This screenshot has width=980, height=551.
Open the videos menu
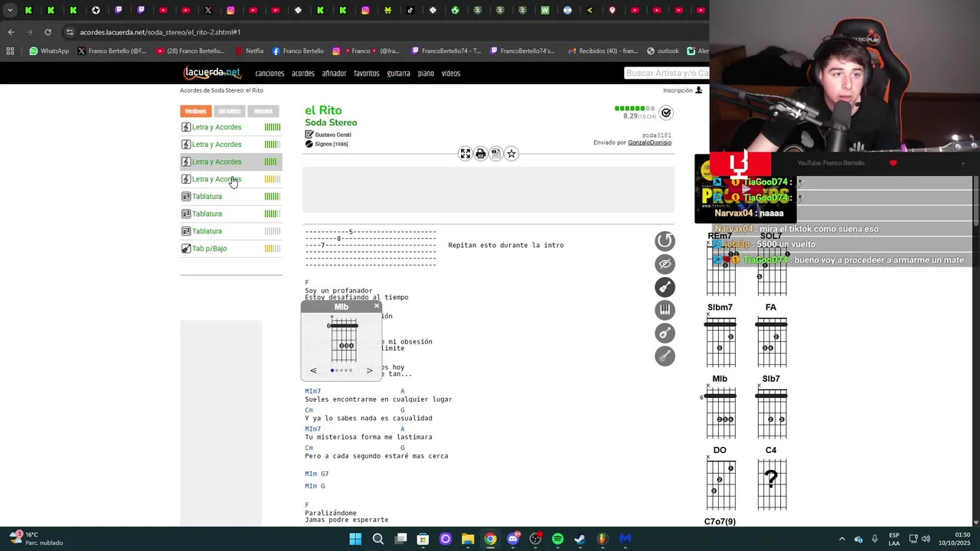[451, 73]
